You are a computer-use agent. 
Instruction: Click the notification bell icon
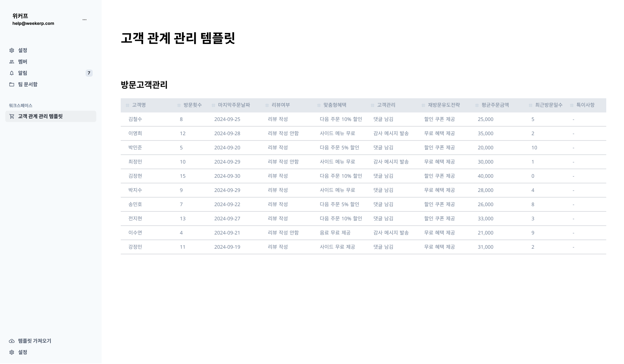(x=12, y=73)
